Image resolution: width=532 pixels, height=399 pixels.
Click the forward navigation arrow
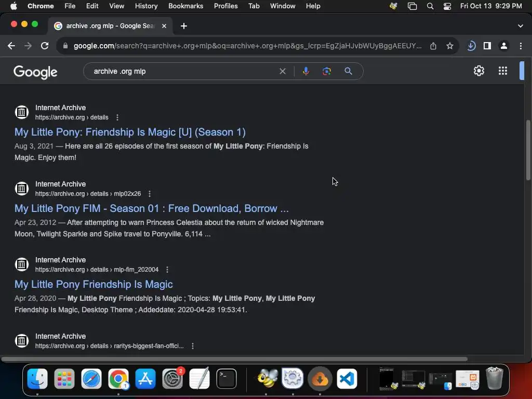pyautogui.click(x=28, y=46)
